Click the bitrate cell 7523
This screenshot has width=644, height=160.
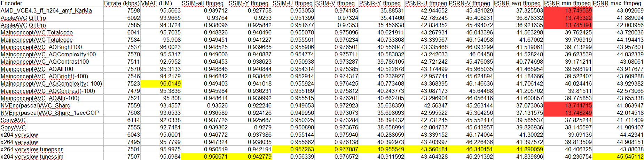click(122, 84)
